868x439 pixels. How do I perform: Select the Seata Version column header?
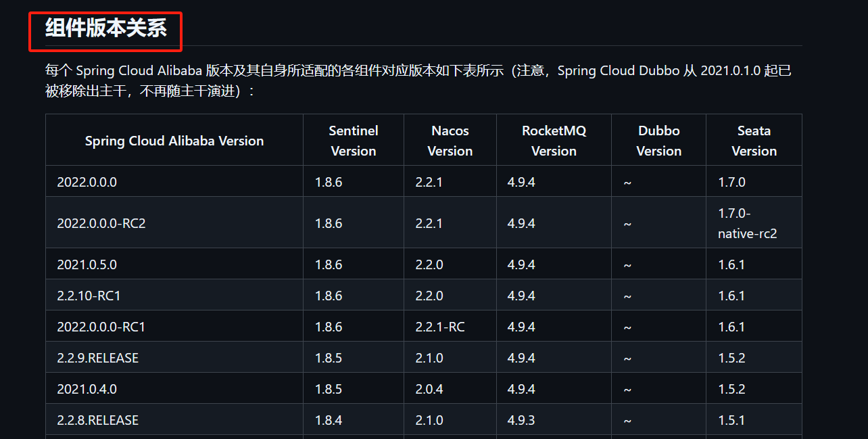click(754, 141)
